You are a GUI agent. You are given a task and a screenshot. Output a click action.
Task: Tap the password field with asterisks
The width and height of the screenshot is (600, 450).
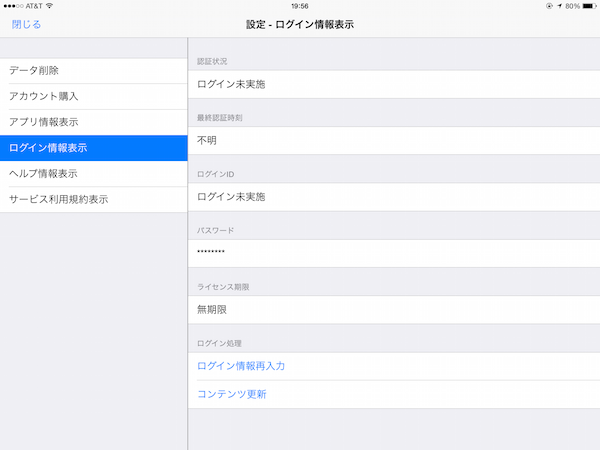coord(394,253)
